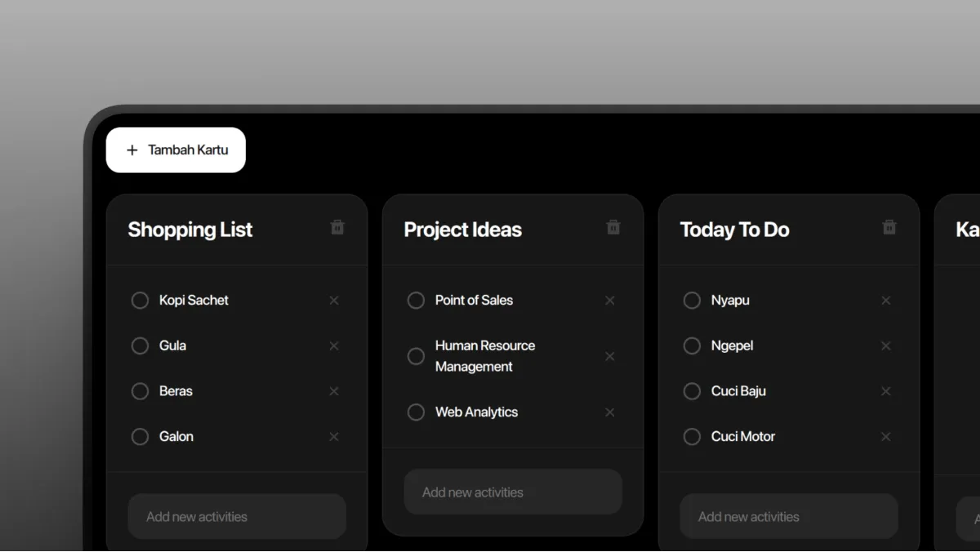The width and height of the screenshot is (980, 552).
Task: Remove the Ngepel item with its X
Action: coord(886,346)
